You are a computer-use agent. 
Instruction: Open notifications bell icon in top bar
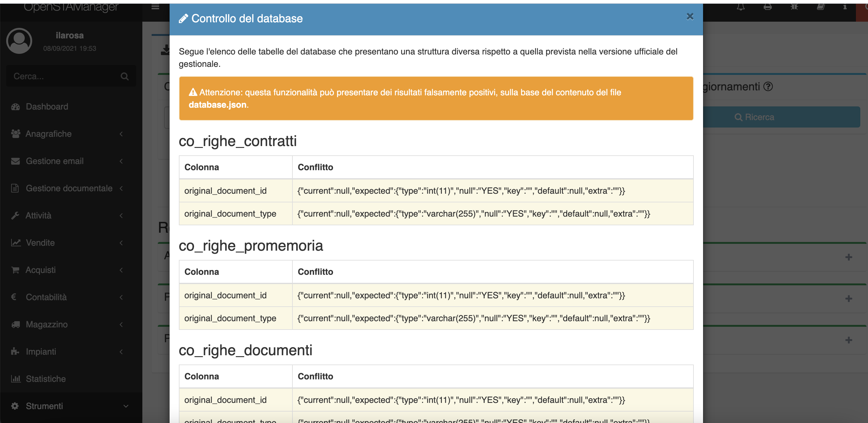point(741,7)
